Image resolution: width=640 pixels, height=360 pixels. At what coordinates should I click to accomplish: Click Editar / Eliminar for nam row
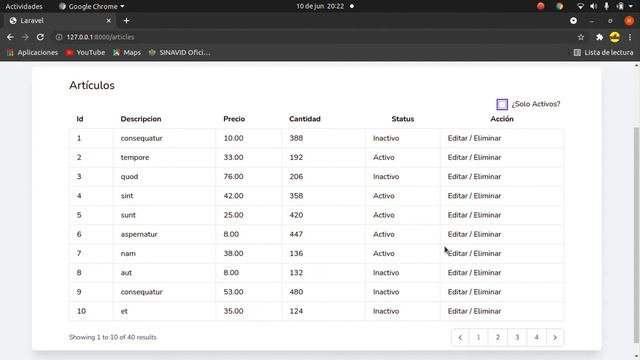(474, 253)
